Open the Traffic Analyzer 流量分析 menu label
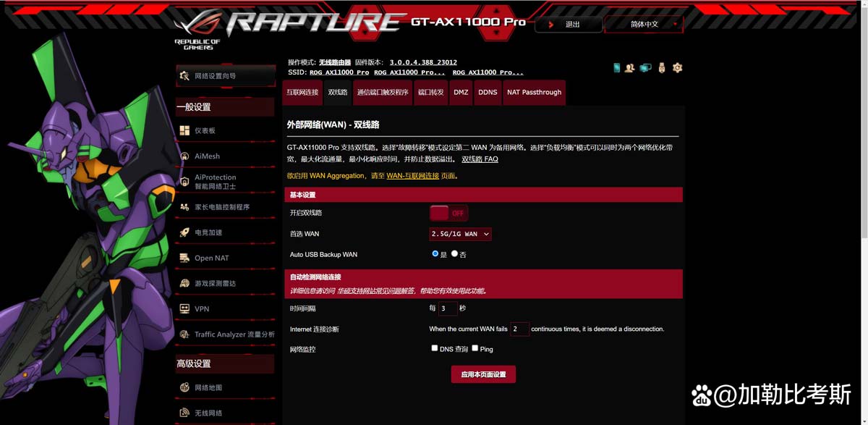 click(234, 334)
